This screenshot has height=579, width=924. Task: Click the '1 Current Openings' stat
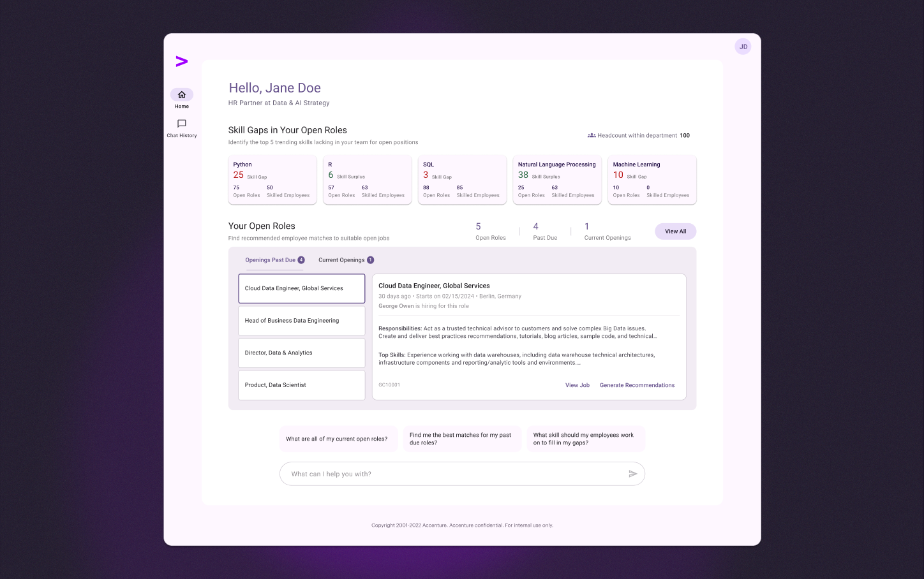607,231
